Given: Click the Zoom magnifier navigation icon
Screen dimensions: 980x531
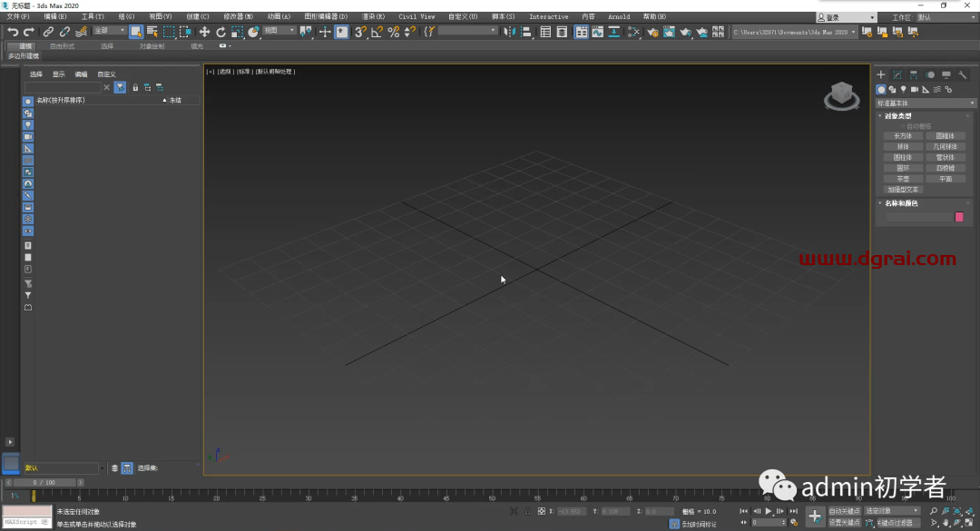Looking at the screenshot, I should 934,511.
